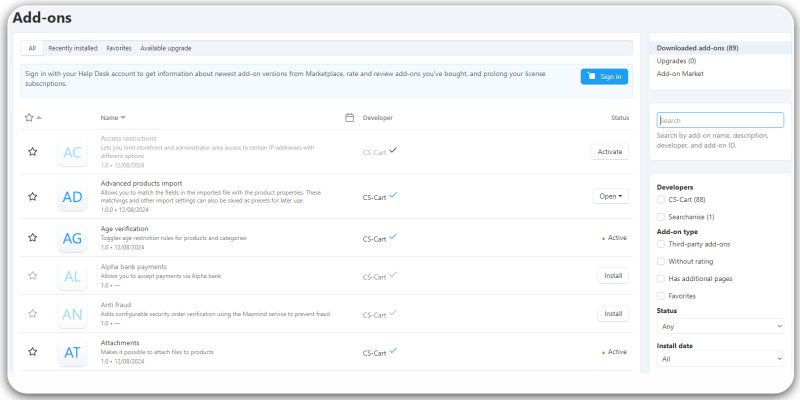
Task: Click the blue Sign in button
Action: (x=604, y=76)
